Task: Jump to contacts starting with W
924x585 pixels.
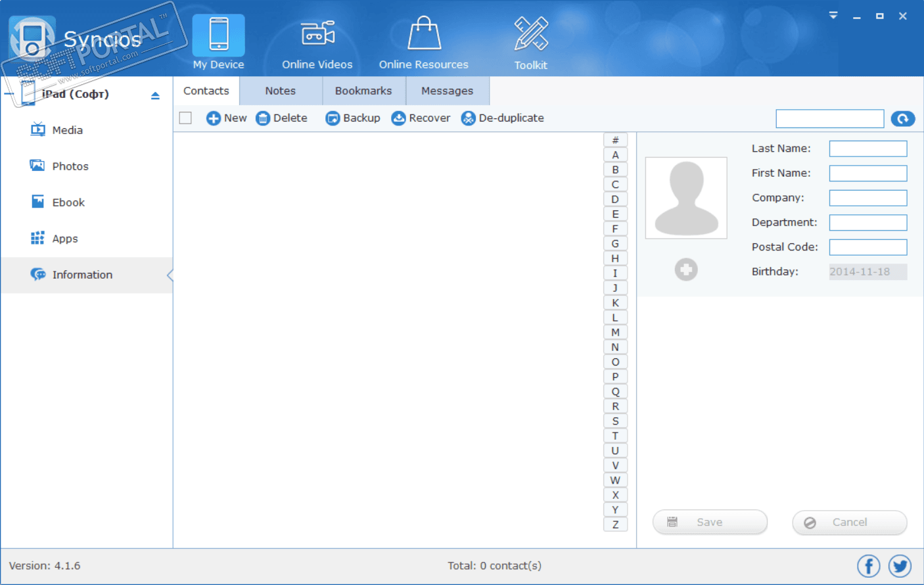Action: [x=615, y=480]
